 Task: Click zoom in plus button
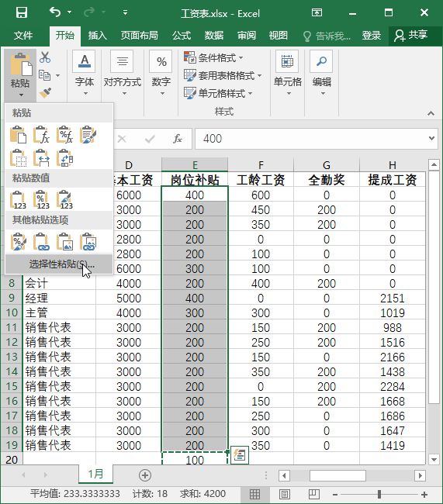(424, 495)
